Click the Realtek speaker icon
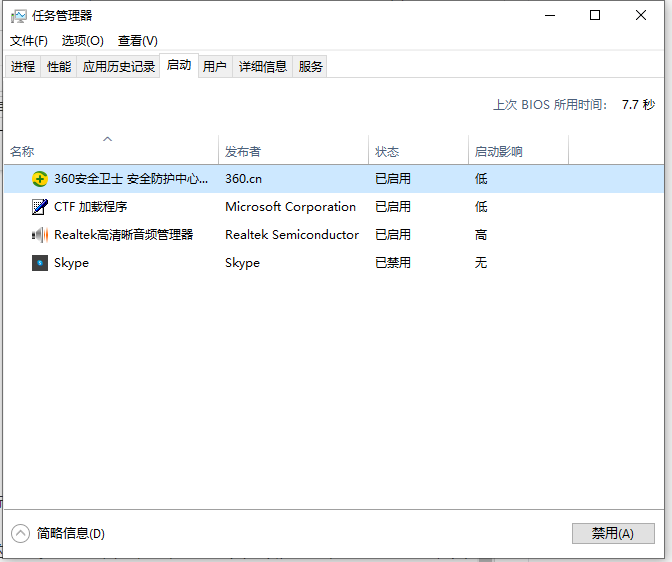 click(x=40, y=235)
